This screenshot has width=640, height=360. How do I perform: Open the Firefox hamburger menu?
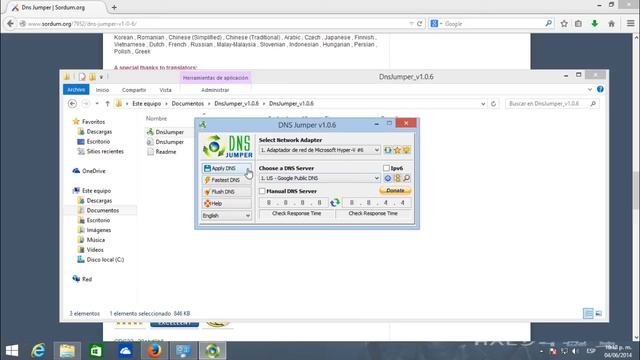tap(631, 24)
